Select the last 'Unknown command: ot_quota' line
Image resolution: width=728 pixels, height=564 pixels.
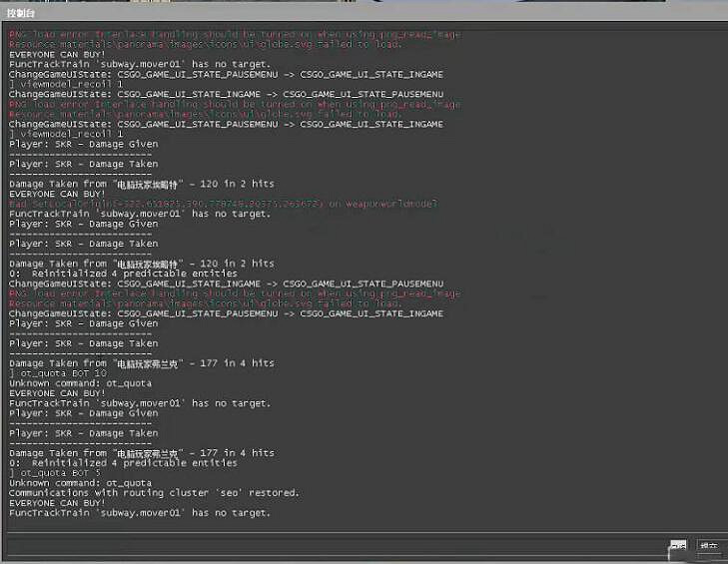(81, 483)
